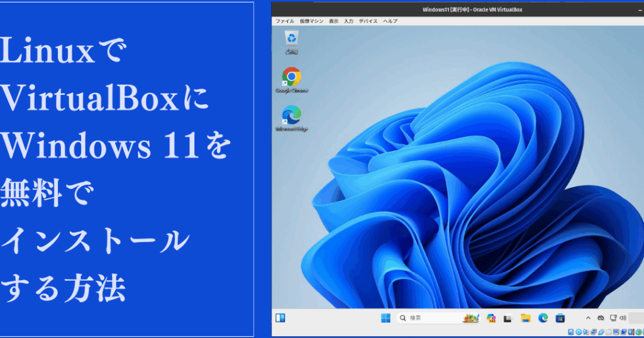Open Task View on the taskbar
The image size is (644, 338).
click(508, 318)
